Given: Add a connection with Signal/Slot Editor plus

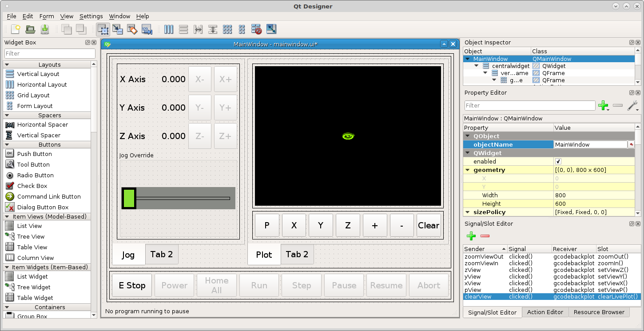Looking at the screenshot, I should (x=471, y=236).
